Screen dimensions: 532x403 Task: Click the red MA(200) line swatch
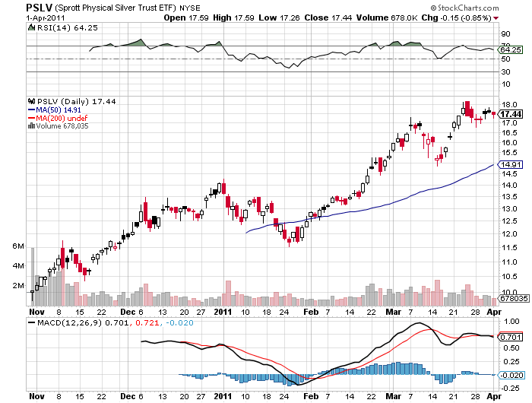(x=32, y=118)
